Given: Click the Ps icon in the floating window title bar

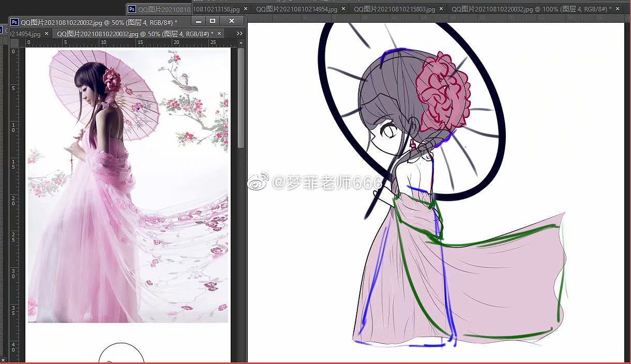Looking at the screenshot, I should click(x=14, y=22).
